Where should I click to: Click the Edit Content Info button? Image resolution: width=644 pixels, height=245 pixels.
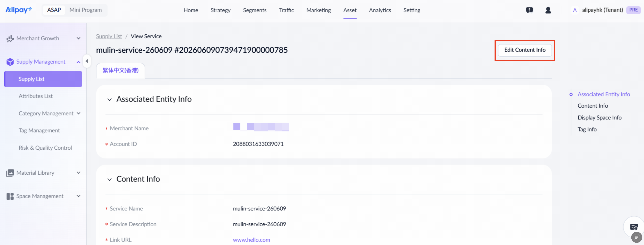tap(525, 50)
